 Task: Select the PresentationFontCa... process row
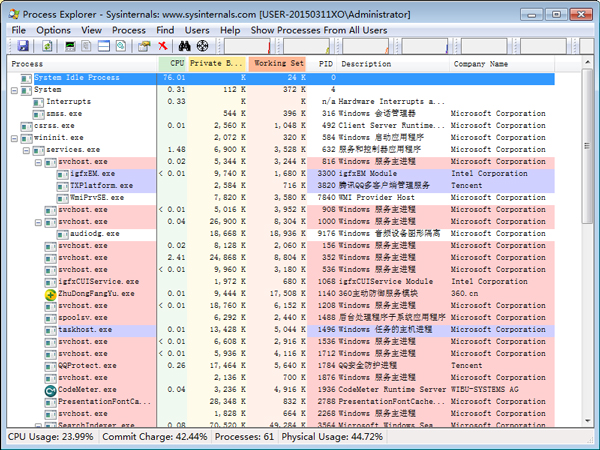coord(281,402)
